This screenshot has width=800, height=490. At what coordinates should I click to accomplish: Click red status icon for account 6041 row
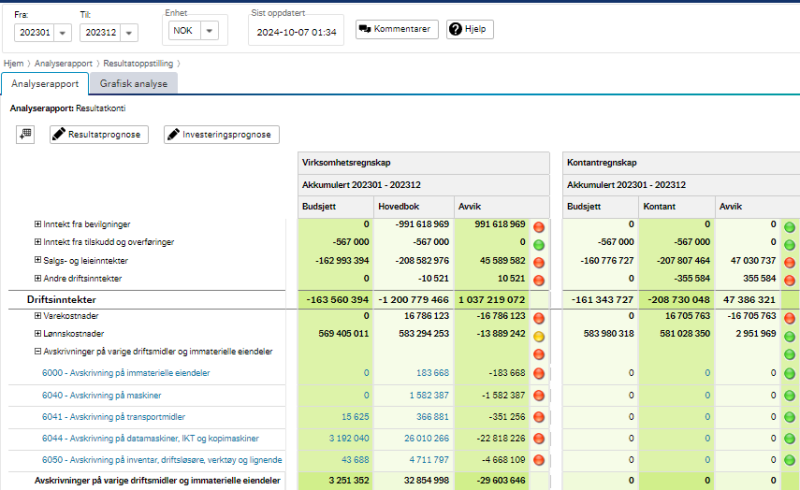[x=539, y=416]
